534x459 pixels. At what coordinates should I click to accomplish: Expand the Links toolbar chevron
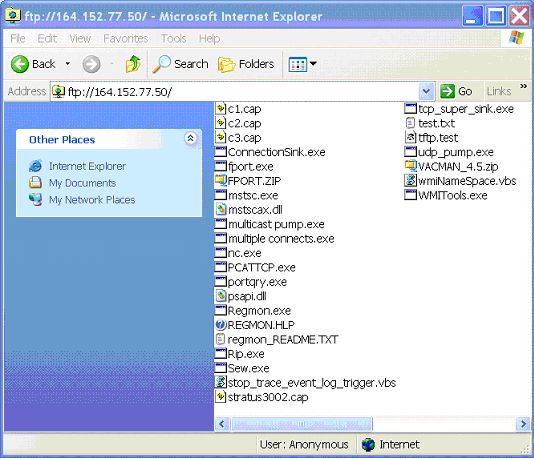coord(523,86)
